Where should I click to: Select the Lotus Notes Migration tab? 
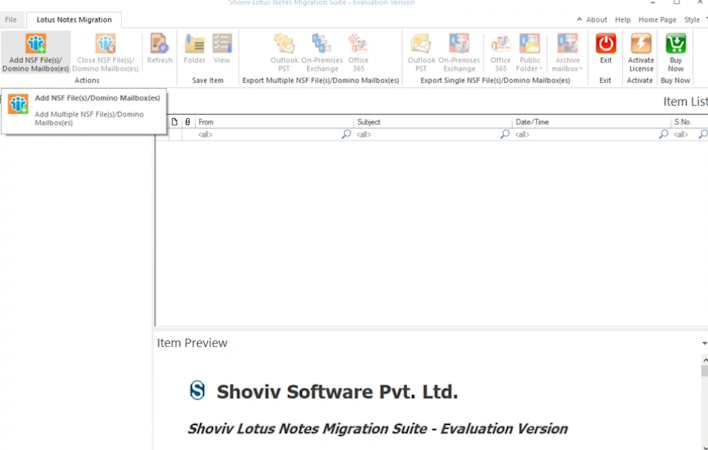click(x=74, y=20)
